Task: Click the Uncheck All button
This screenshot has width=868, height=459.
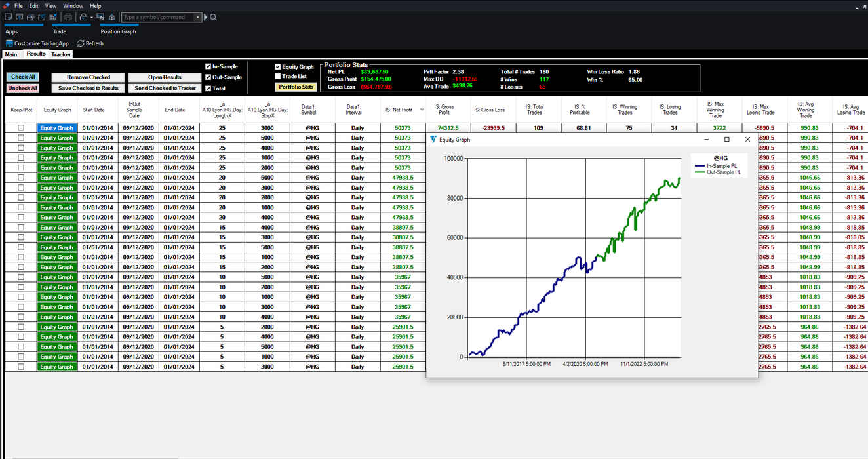Action: (22, 88)
